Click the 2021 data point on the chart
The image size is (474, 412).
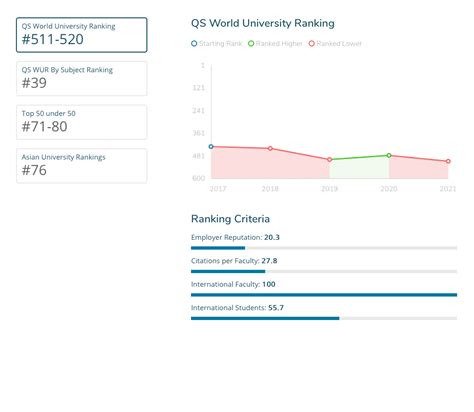[x=448, y=161]
